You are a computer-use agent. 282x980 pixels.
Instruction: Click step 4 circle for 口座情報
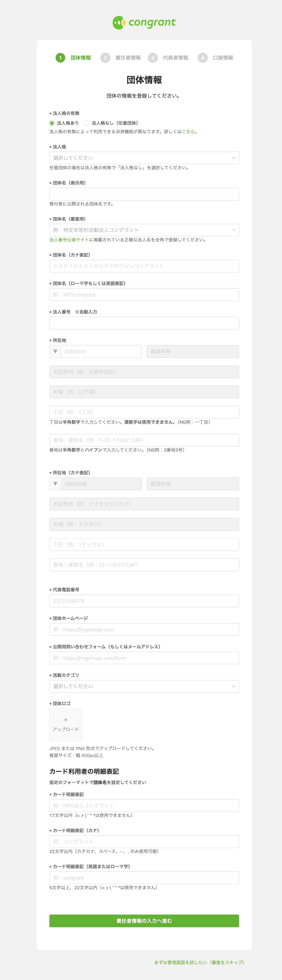(x=202, y=58)
